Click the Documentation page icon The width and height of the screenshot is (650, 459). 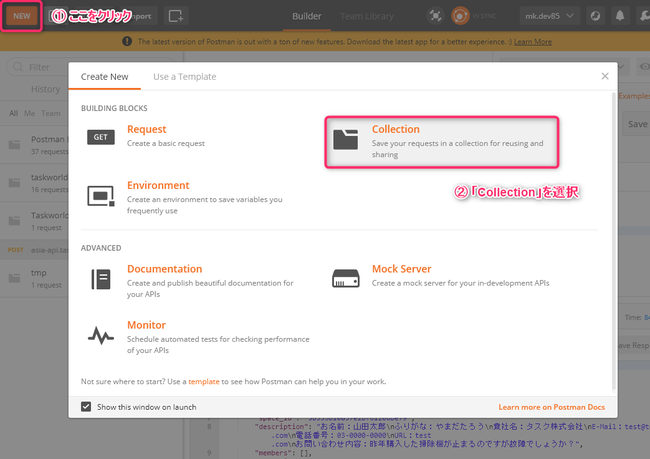pos(101,279)
